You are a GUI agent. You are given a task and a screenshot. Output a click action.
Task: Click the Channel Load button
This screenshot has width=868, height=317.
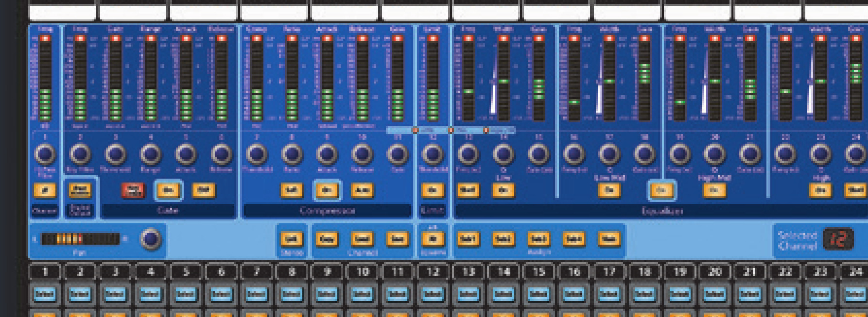[x=362, y=239]
